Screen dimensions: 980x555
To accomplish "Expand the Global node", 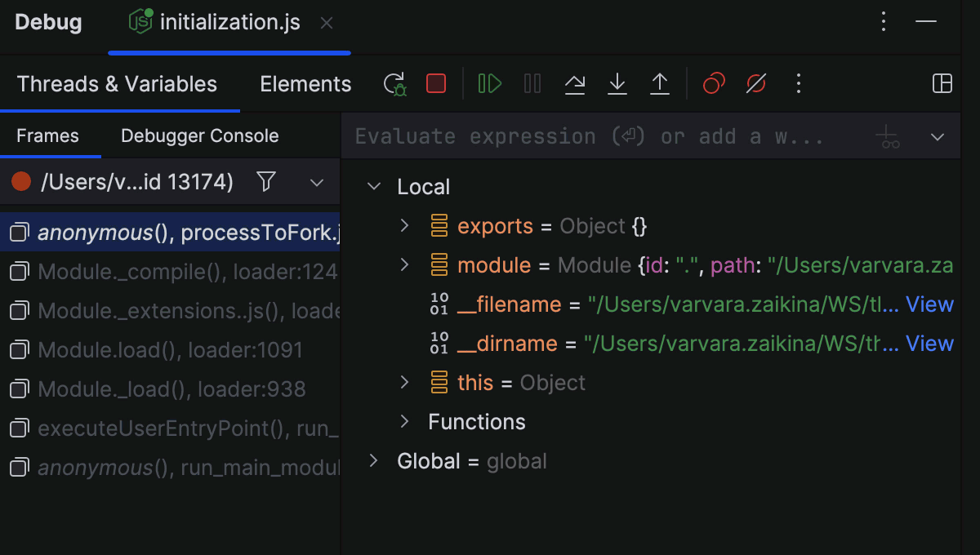I will tap(373, 460).
